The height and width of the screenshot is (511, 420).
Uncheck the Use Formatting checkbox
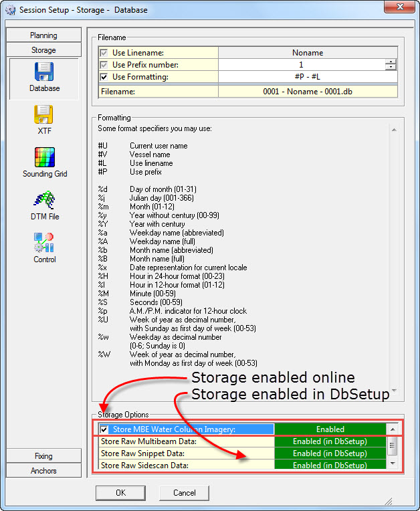point(104,77)
